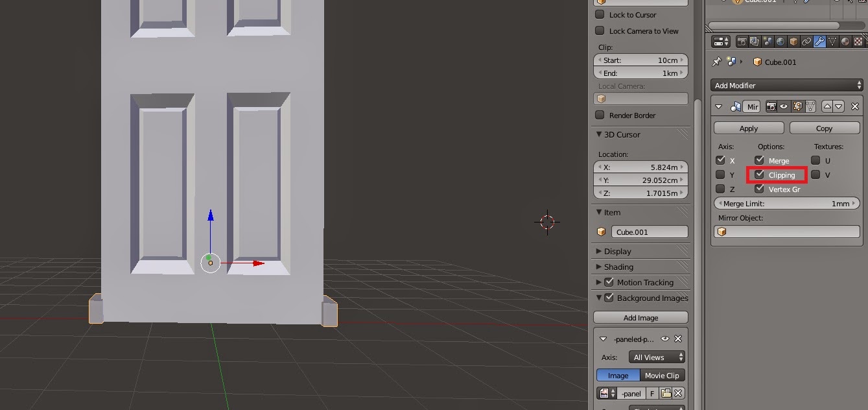
Task: Open the Material properties tab (sphere icon)
Action: [845, 41]
